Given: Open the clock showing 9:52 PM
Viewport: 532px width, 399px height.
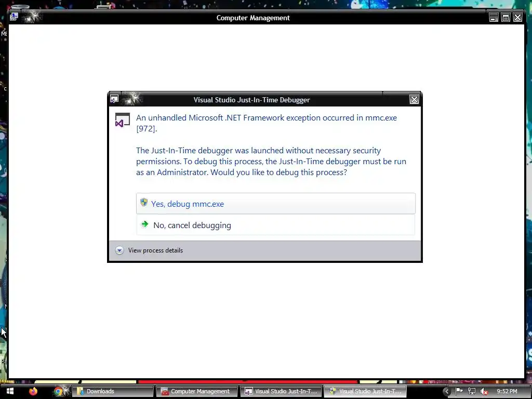Looking at the screenshot, I should tap(507, 391).
